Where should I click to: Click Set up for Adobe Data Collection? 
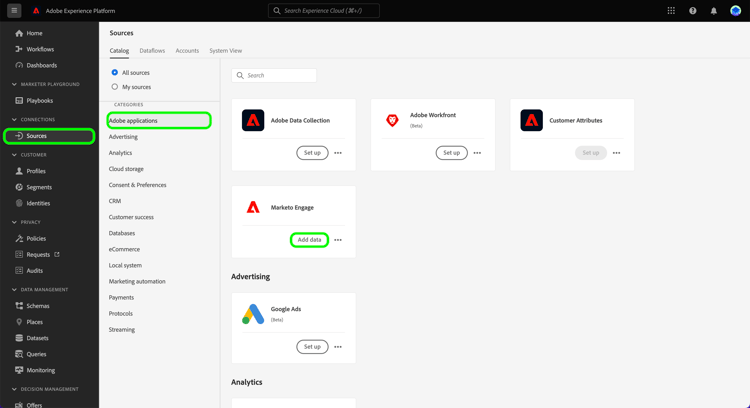point(312,153)
